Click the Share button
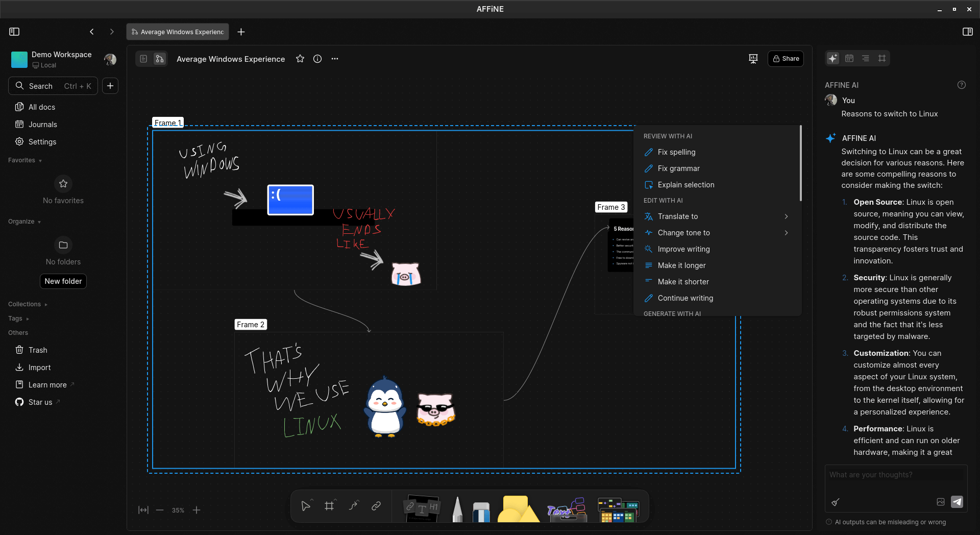Image resolution: width=980 pixels, height=535 pixels. (786, 59)
